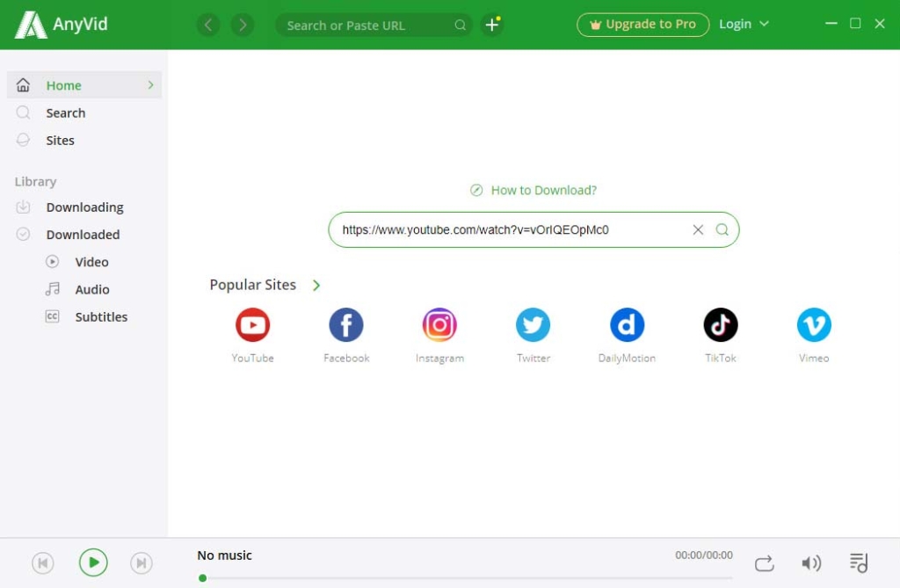900x588 pixels.
Task: Switch to the Downloaded section
Action: coord(83,234)
